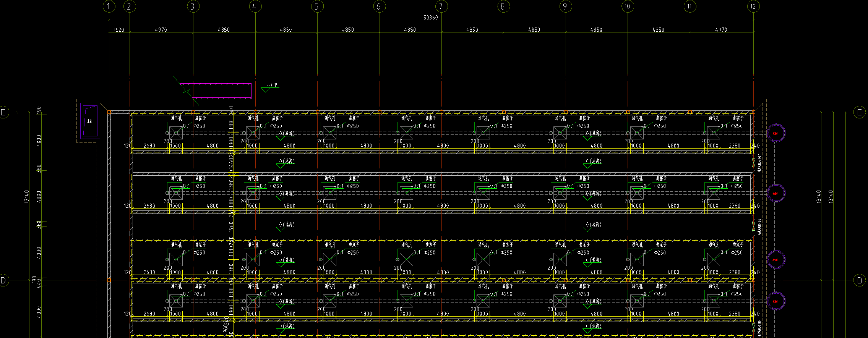Click the overall 50360 dimension text
The image size is (868, 338).
(430, 18)
